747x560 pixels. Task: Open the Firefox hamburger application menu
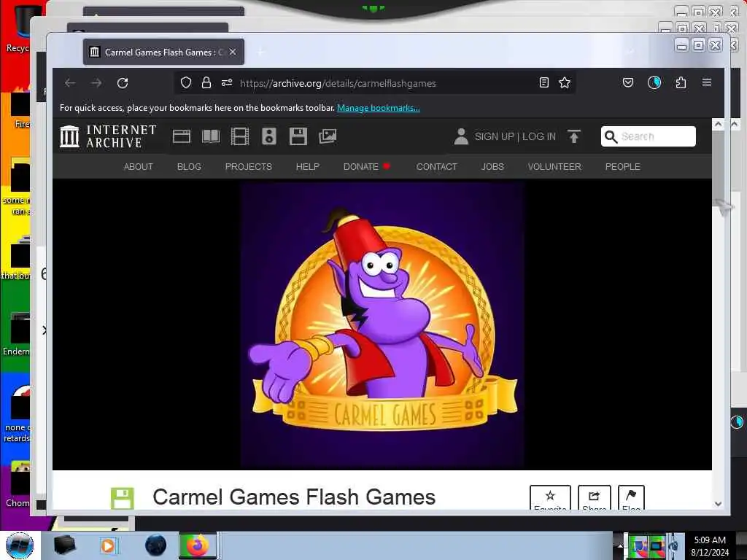click(706, 82)
